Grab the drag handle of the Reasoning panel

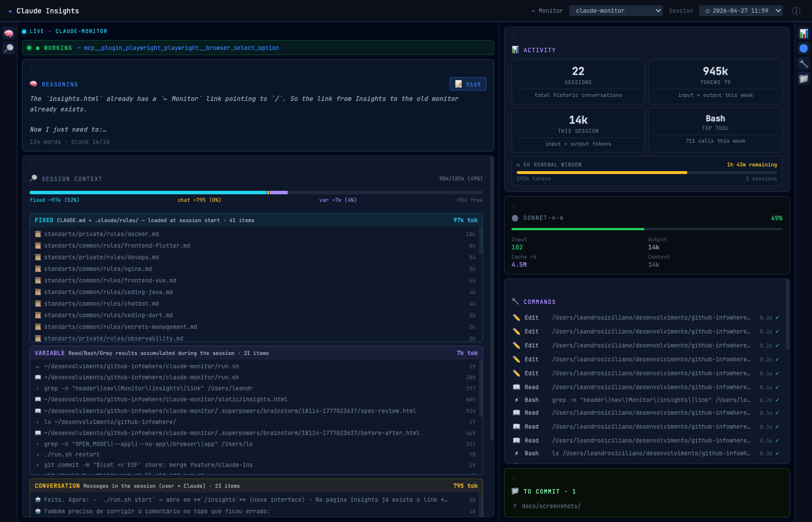(32, 70)
